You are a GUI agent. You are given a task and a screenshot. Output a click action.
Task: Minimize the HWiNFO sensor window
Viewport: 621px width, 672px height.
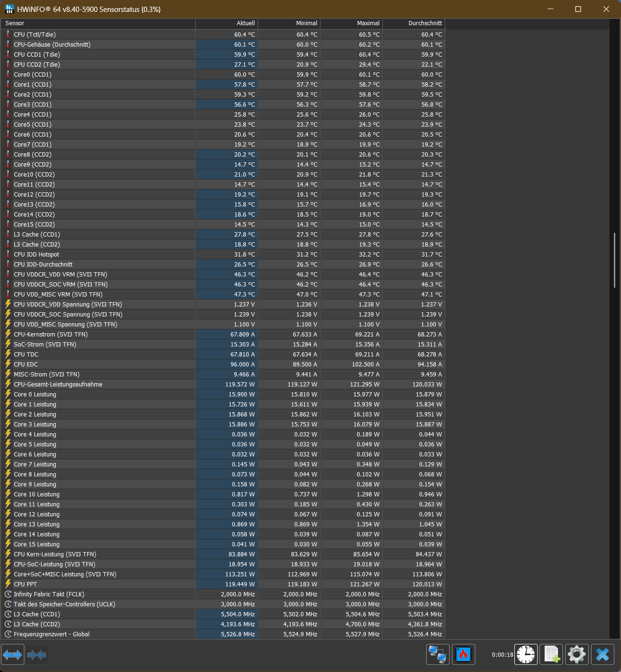[x=551, y=9]
